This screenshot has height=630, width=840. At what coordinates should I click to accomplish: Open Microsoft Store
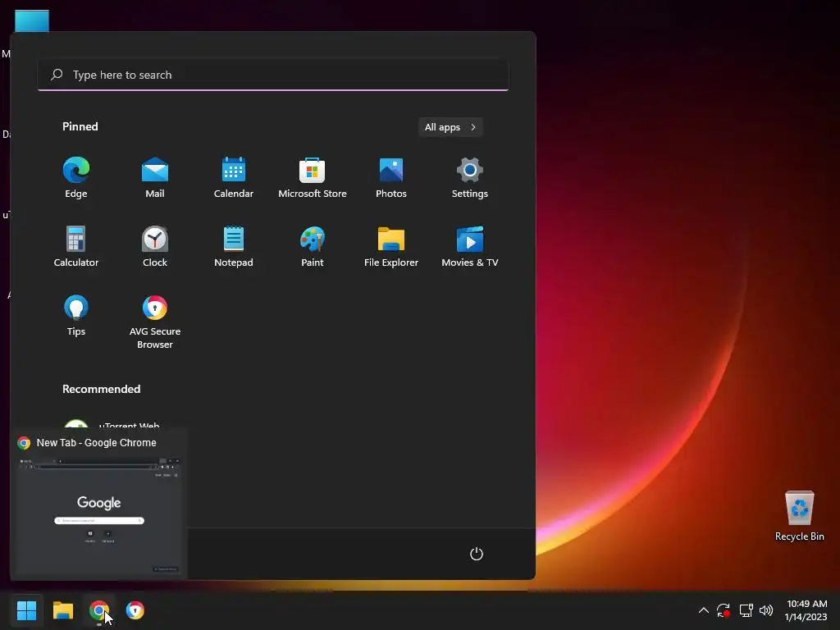313,178
